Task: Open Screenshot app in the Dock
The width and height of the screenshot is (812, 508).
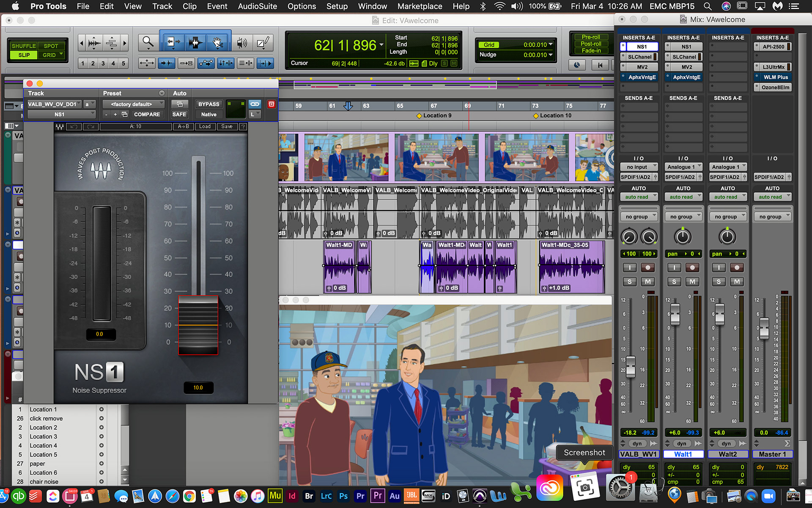Action: (585, 488)
